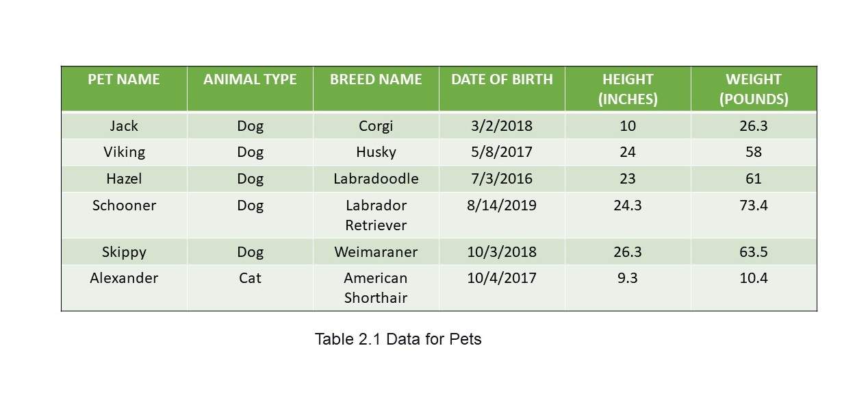
Task: Select the cell containing Jack
Action: [x=124, y=126]
